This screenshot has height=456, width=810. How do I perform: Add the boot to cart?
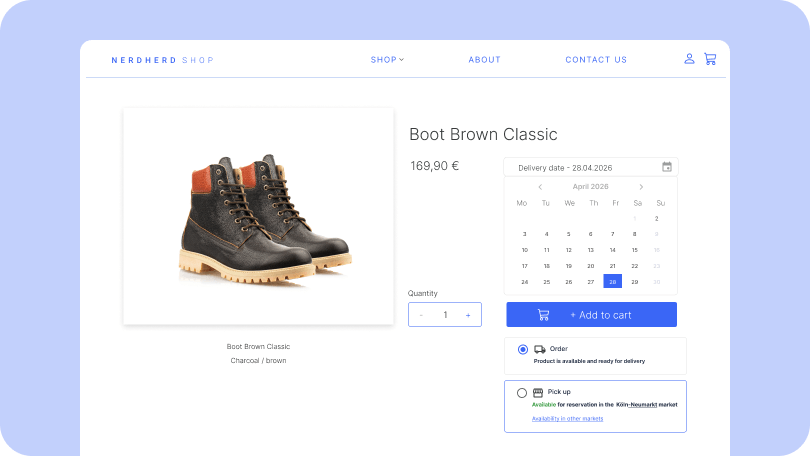591,315
